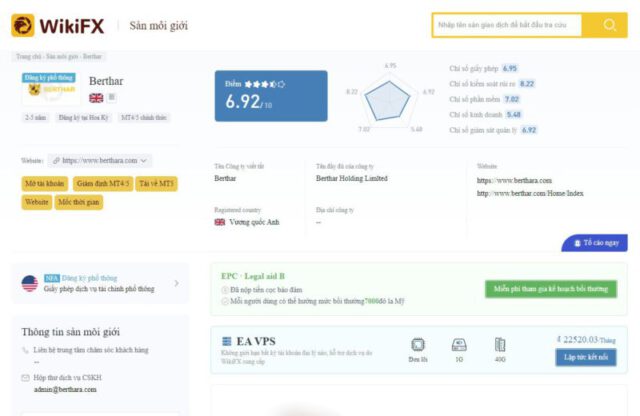Expand the website URL dropdown
The image size is (640, 416).
tap(145, 160)
